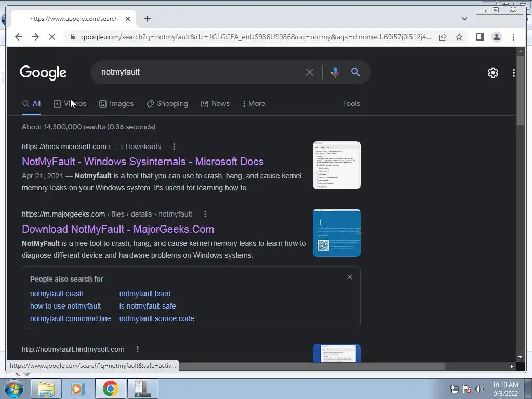Image resolution: width=532 pixels, height=399 pixels.
Task: Open the Chrome profile avatar
Action: (496, 37)
